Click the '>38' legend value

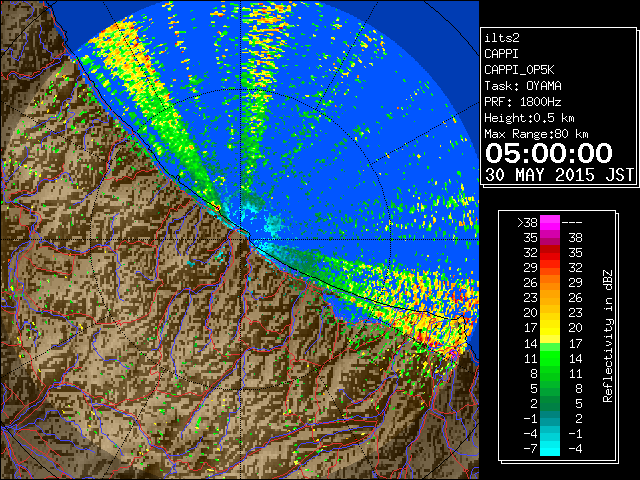[527, 223]
